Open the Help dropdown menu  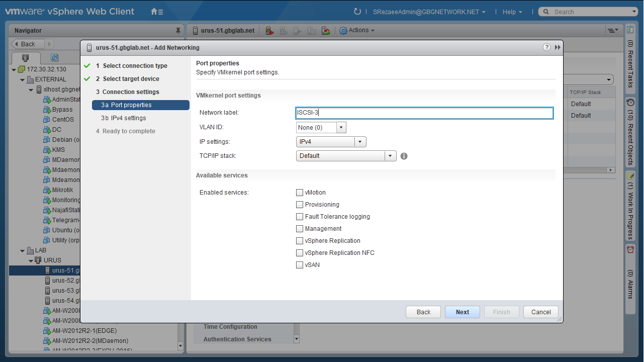coord(512,12)
